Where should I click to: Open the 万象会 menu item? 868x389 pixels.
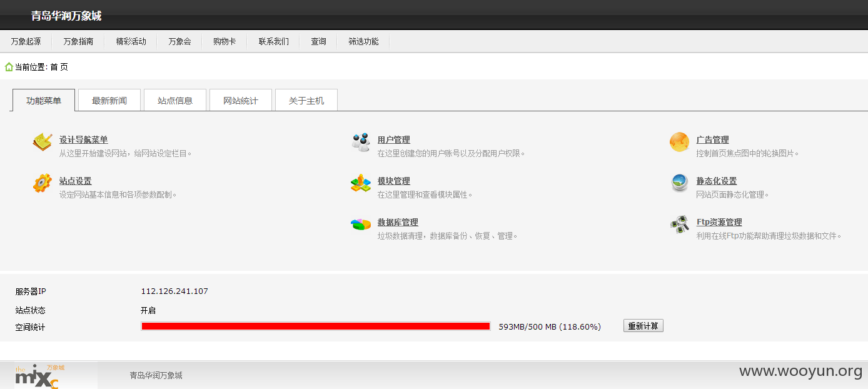click(179, 41)
